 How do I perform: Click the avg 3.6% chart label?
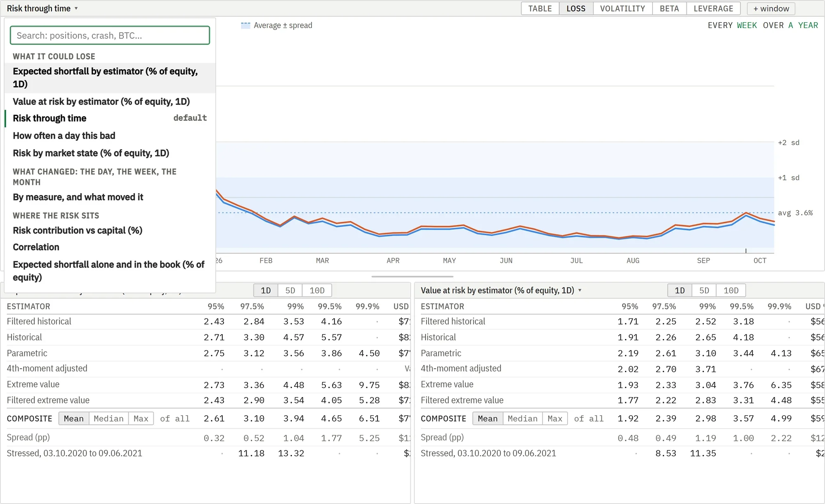coord(795,213)
